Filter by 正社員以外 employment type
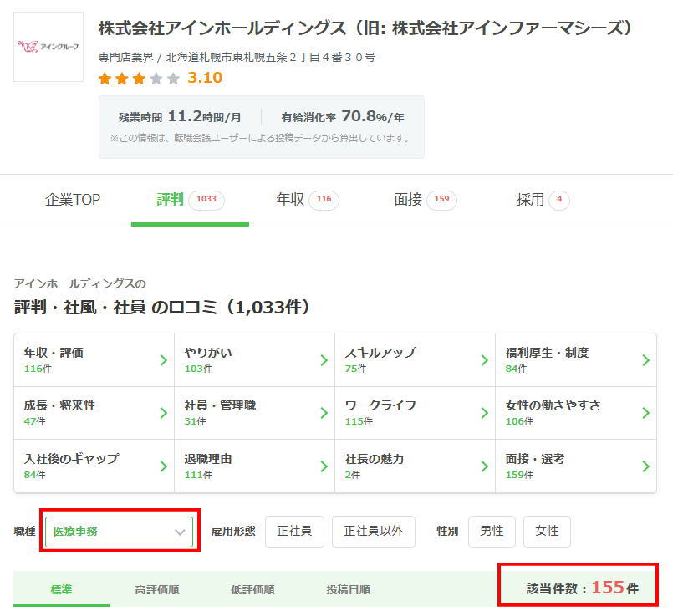Image resolution: width=673 pixels, height=616 pixels. tap(374, 532)
